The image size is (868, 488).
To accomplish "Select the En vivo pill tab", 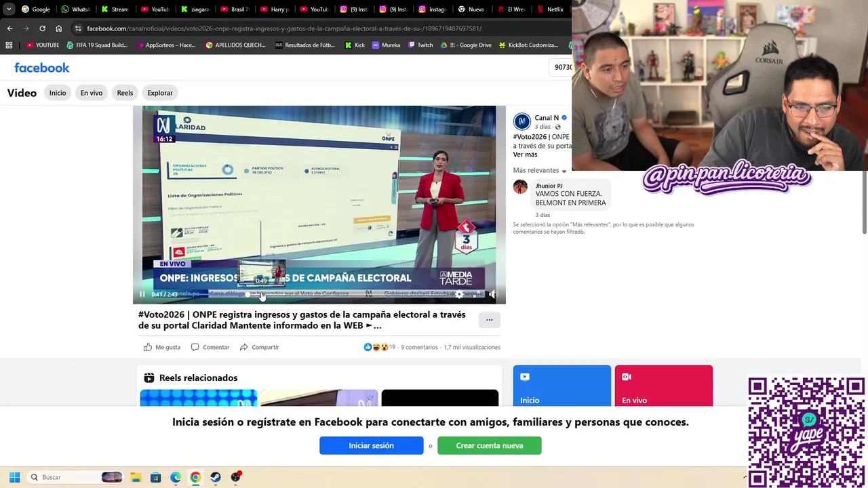I will coord(92,93).
